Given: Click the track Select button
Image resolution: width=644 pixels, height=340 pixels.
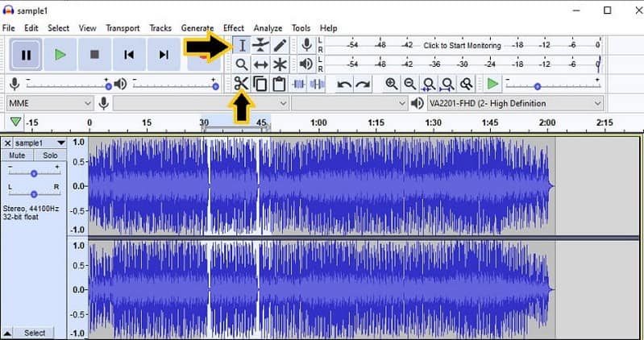Looking at the screenshot, I should click(35, 333).
